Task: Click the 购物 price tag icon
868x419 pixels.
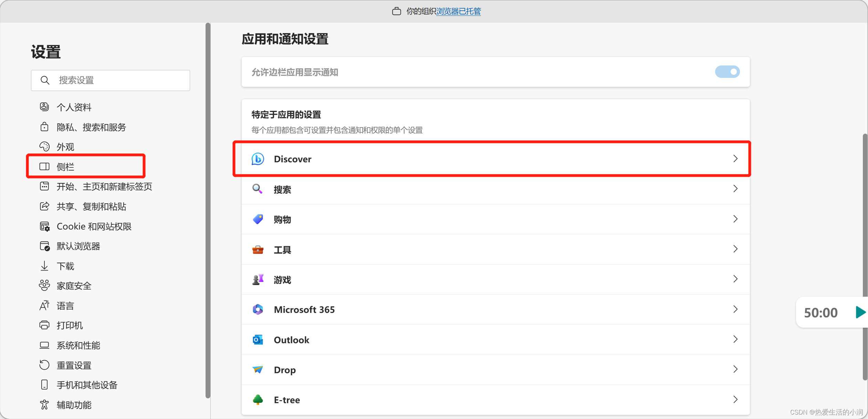Action: click(258, 219)
